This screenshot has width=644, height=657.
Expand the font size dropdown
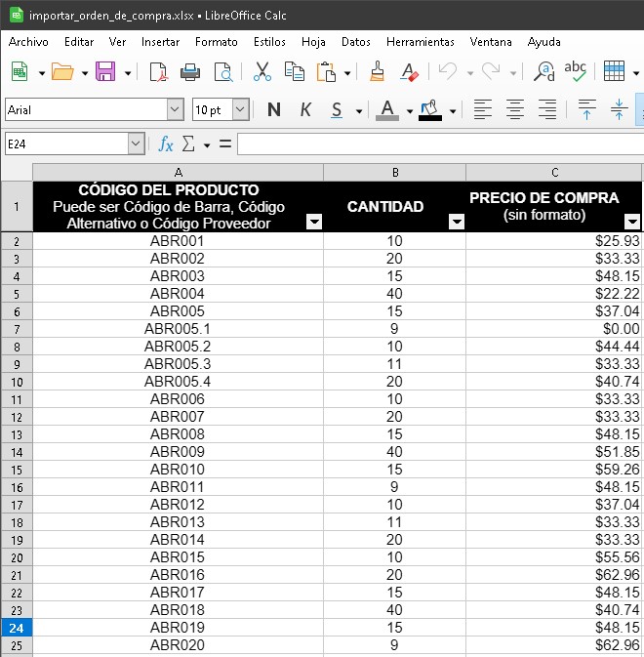pos(240,109)
